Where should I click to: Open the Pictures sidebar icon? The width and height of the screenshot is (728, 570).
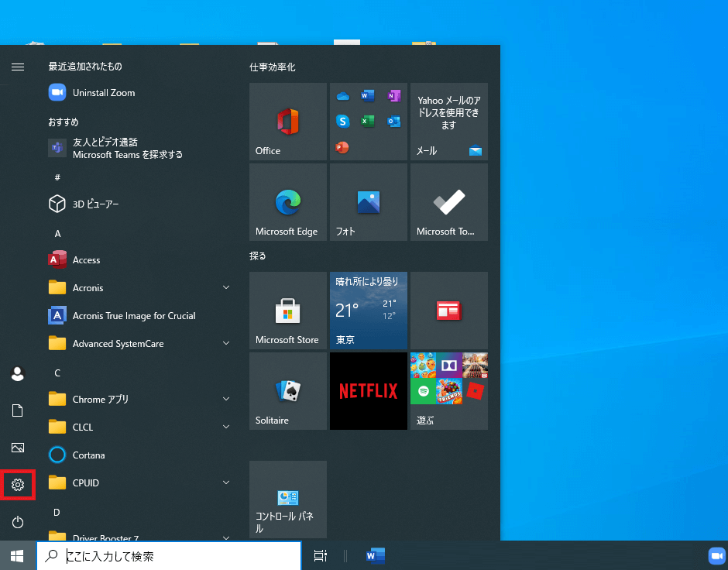click(x=18, y=448)
